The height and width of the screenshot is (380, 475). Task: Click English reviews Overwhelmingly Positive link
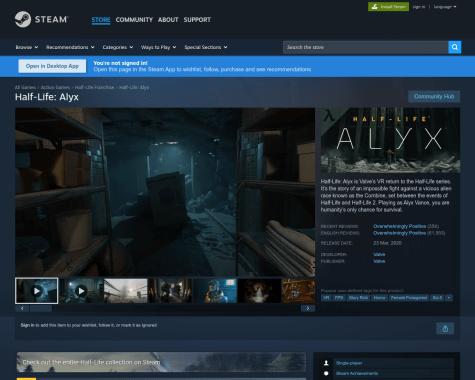[399, 233]
